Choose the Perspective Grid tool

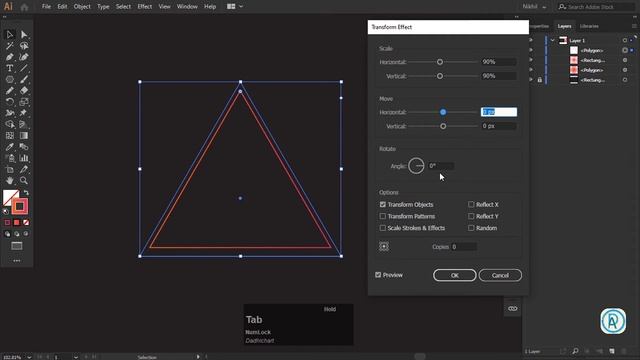[24, 124]
